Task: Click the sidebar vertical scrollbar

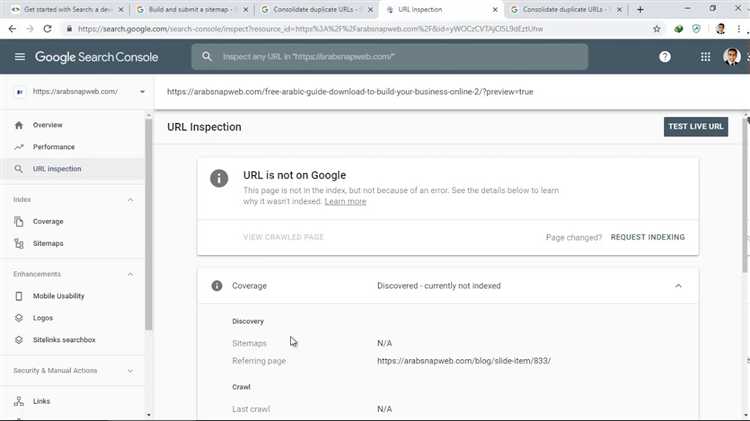Action: pyautogui.click(x=148, y=225)
